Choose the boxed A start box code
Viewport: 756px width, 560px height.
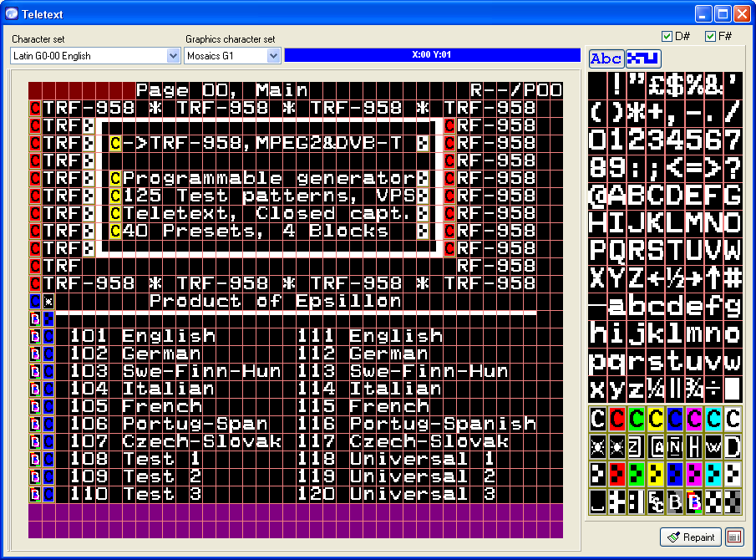(x=656, y=447)
